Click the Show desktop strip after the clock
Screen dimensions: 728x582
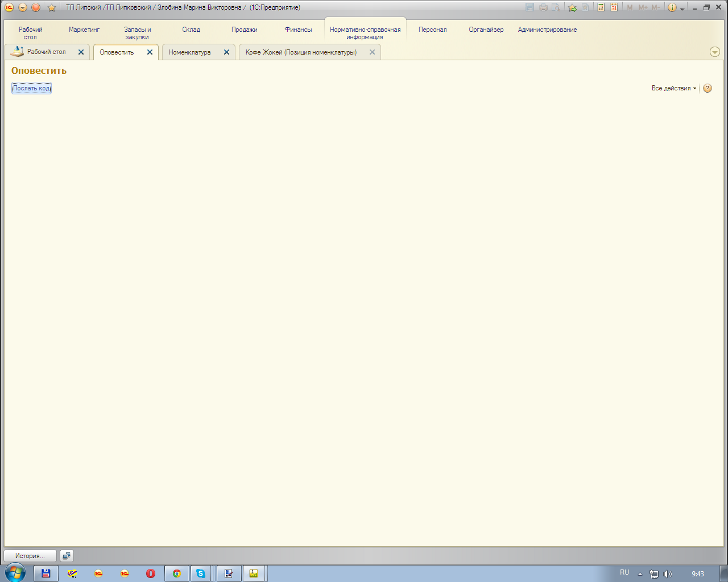pyautogui.click(x=723, y=573)
